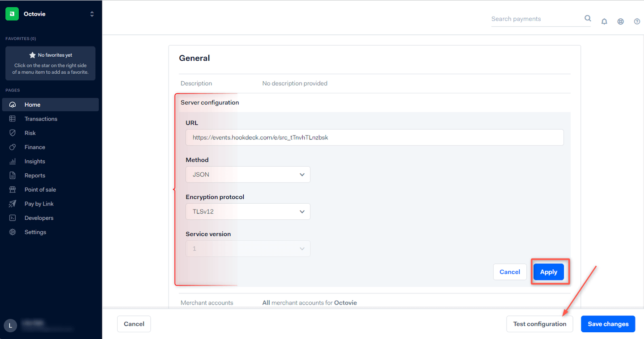Open Transactions using its sidebar icon
The image size is (644, 339).
point(13,118)
